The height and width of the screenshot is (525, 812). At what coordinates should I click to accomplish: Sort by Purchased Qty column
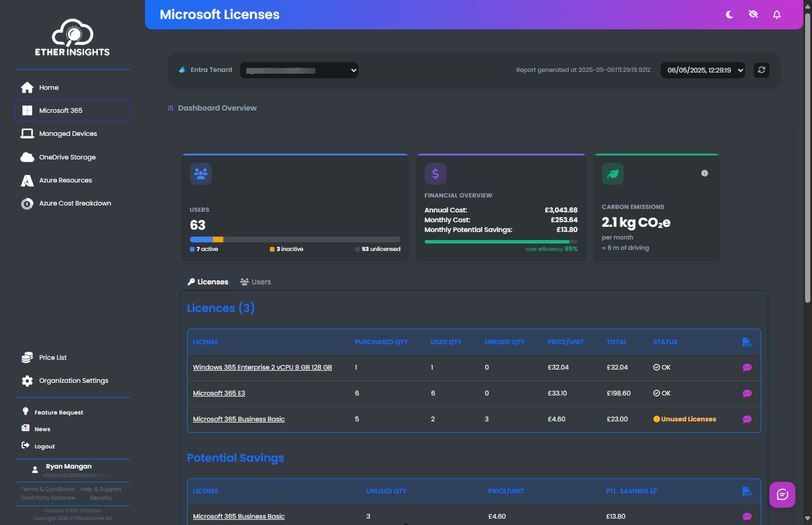(381, 342)
